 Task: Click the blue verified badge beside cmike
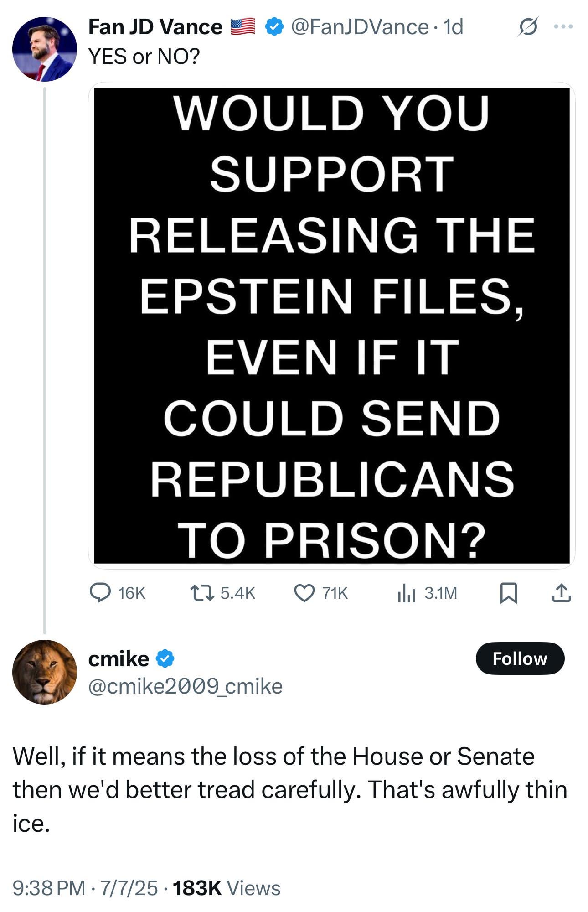(165, 659)
